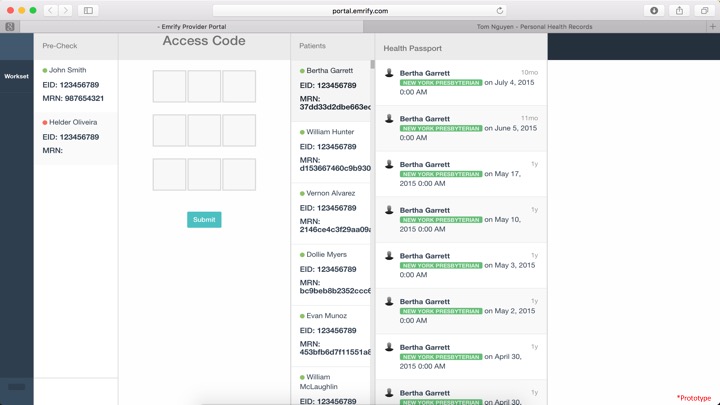Switch to Tom Nguyen Personal Health Records tab

click(534, 27)
